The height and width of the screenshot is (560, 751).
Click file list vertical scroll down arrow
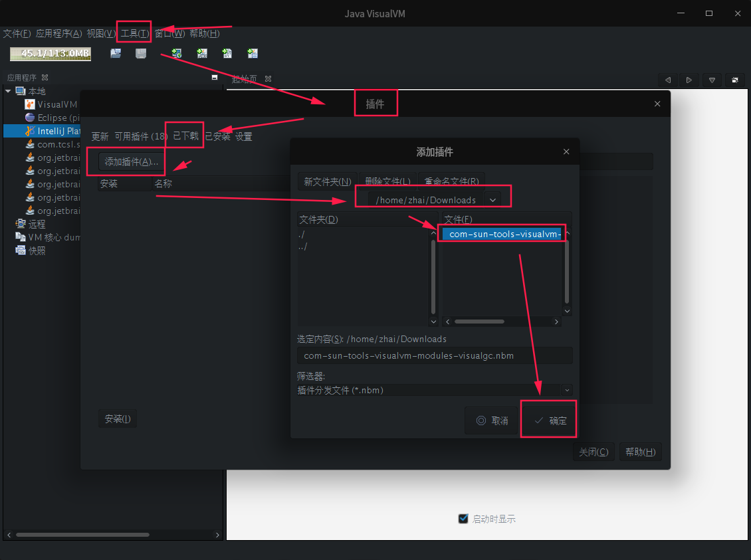point(567,311)
